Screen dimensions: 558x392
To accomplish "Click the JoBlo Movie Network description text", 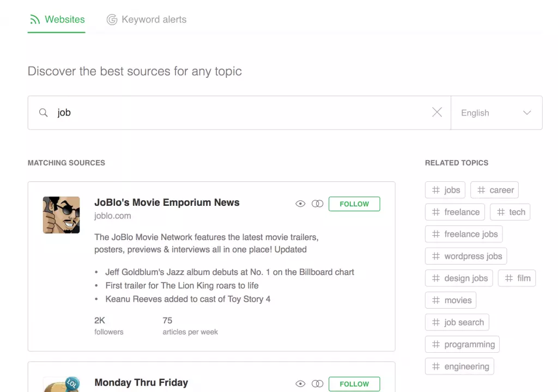I will [207, 243].
